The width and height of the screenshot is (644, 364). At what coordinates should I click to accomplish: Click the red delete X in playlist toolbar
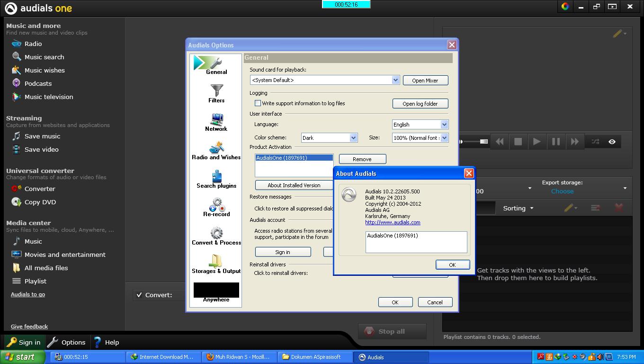click(x=618, y=208)
